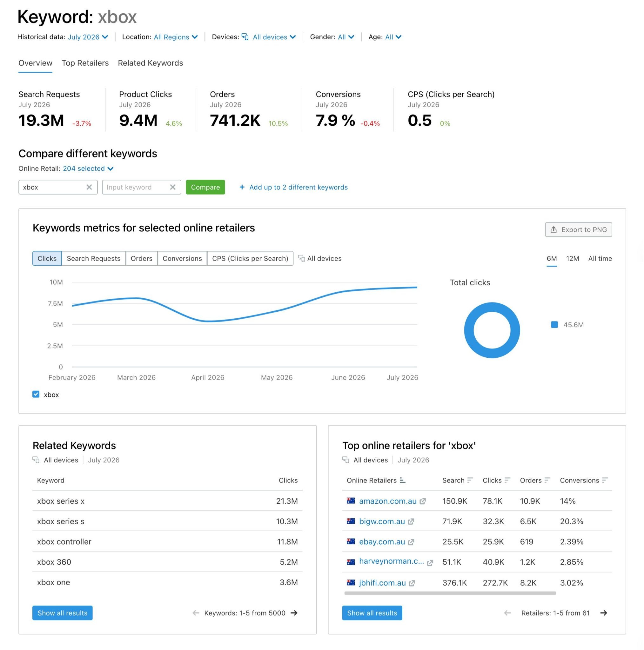Click xbox 360 keyword row
Screen dimensions: 644x650
(167, 562)
